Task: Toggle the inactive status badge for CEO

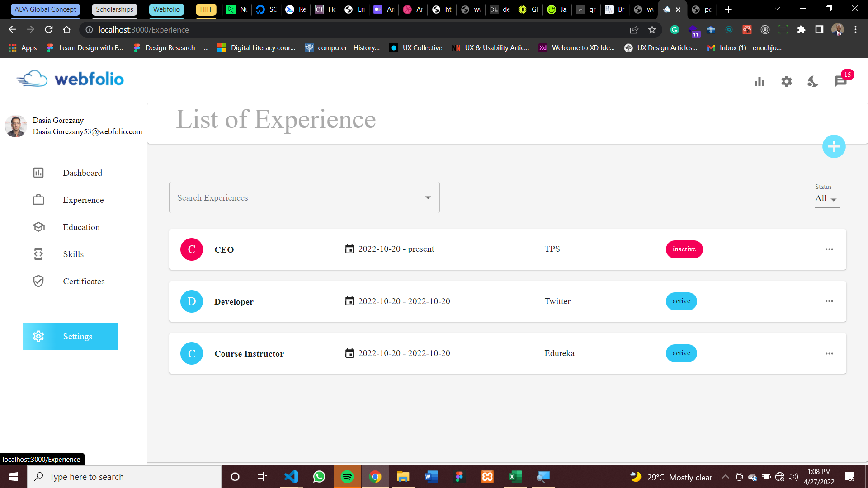Action: point(684,249)
